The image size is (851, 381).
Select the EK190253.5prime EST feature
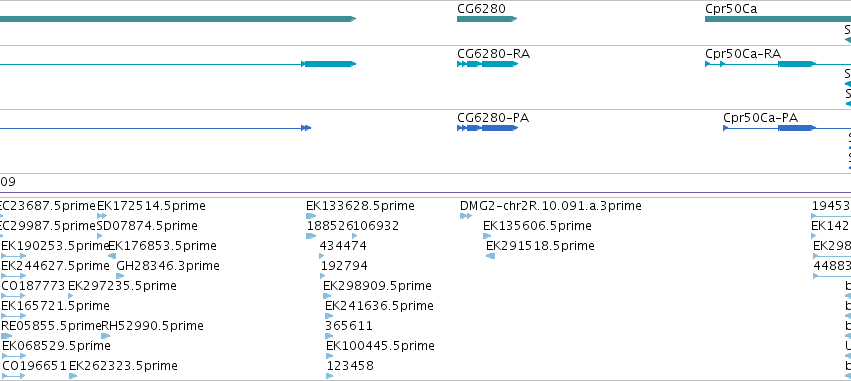click(x=14, y=256)
